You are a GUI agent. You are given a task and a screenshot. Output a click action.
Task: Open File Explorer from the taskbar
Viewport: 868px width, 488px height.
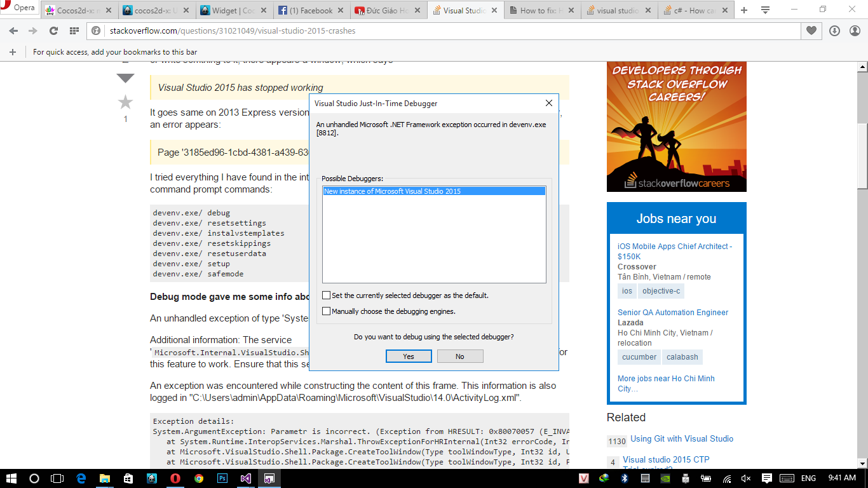105,478
